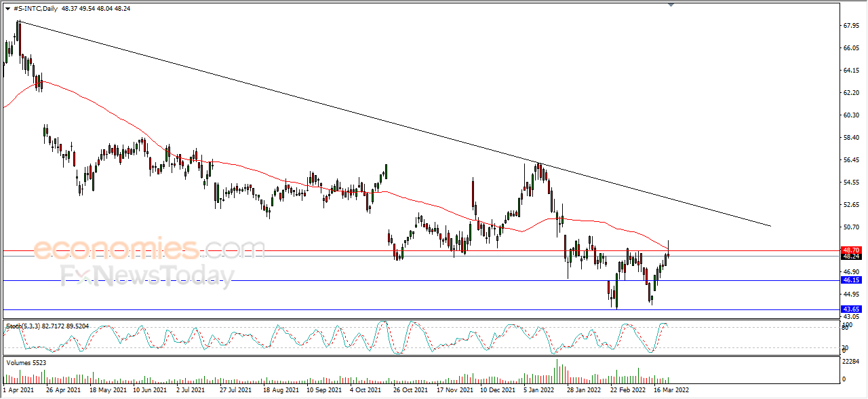The width and height of the screenshot is (868, 399).
Task: Click the OHLC values 48.37 49.54 48.04 48.24
Action: [96, 9]
